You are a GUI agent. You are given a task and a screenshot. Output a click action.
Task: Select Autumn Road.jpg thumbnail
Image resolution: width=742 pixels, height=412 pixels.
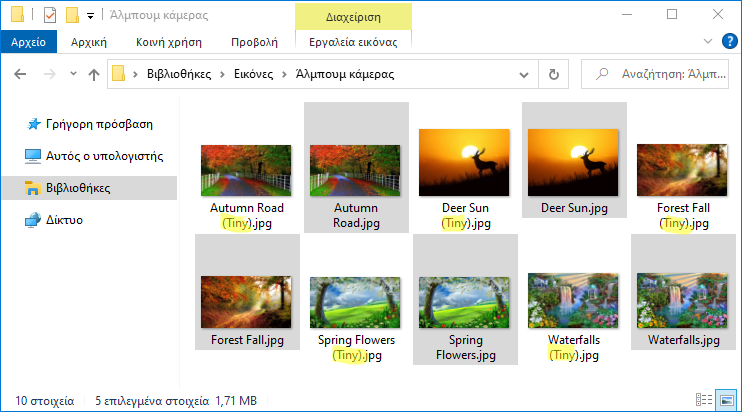(355, 170)
